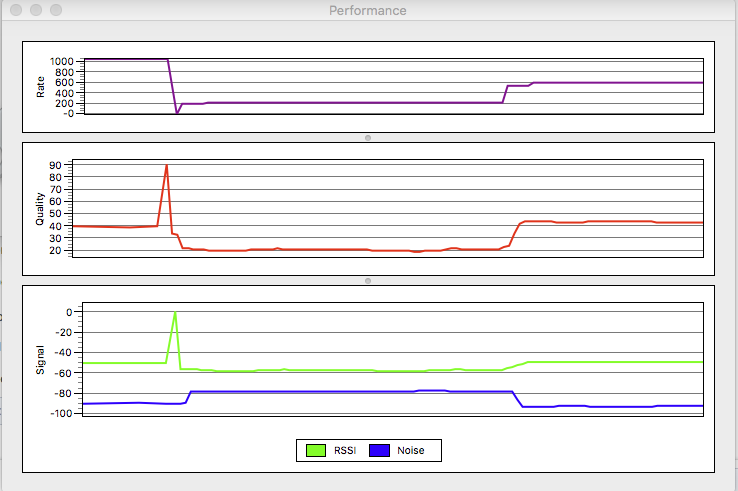Click the Noise legend label
This screenshot has width=738, height=491.
pos(410,451)
